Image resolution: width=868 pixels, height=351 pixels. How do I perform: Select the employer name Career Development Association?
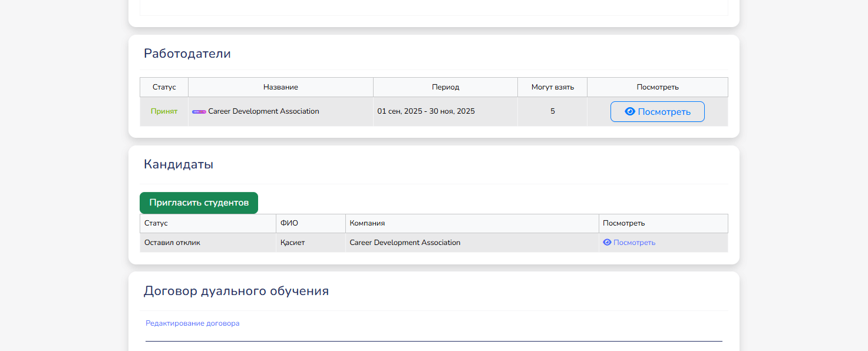263,111
